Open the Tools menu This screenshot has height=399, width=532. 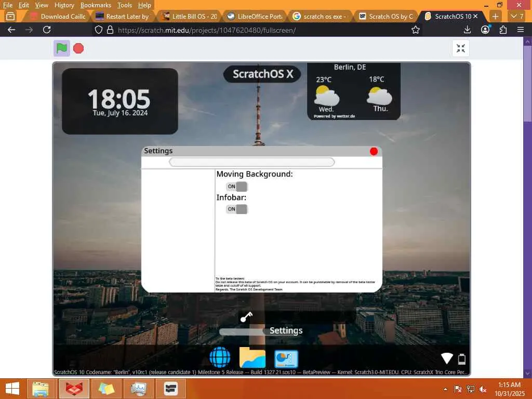(125, 5)
